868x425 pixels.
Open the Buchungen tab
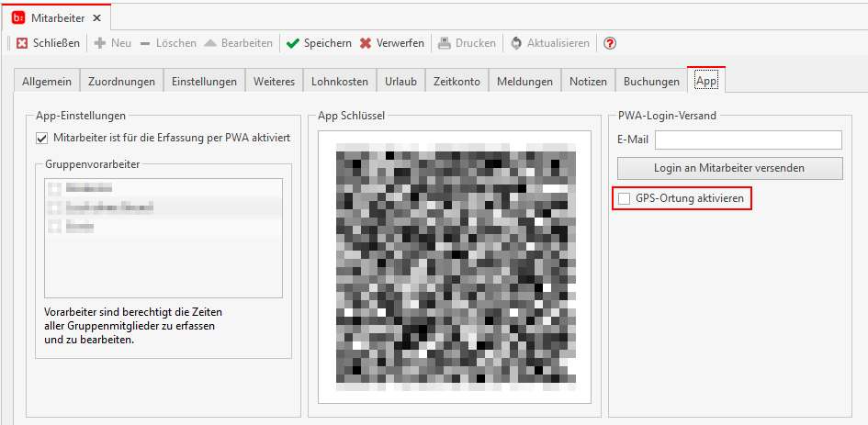[x=651, y=82]
